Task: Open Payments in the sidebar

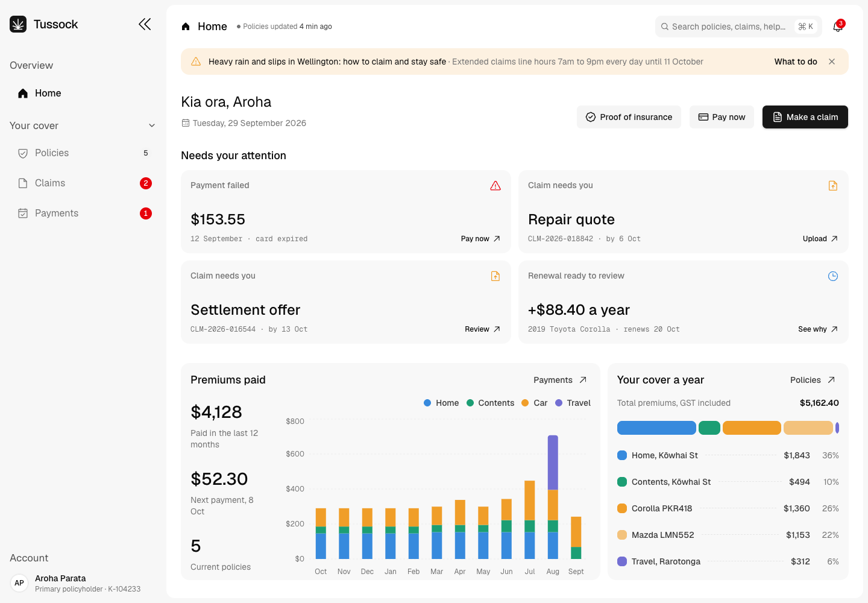Action: coord(83,213)
